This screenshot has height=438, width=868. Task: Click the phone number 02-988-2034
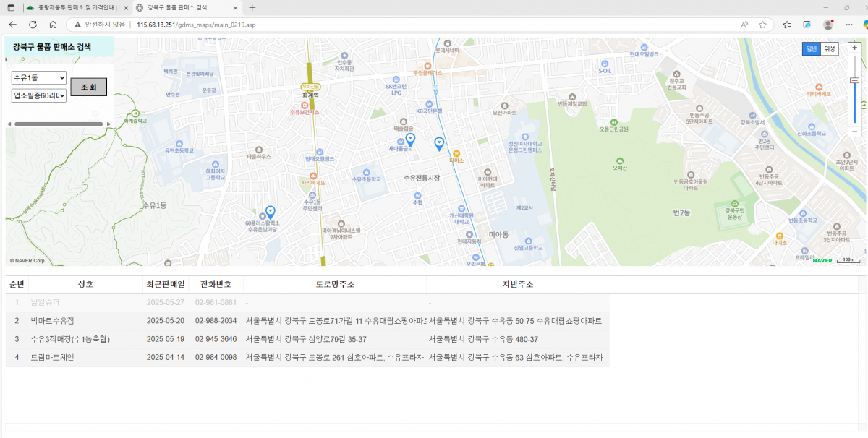coord(216,320)
